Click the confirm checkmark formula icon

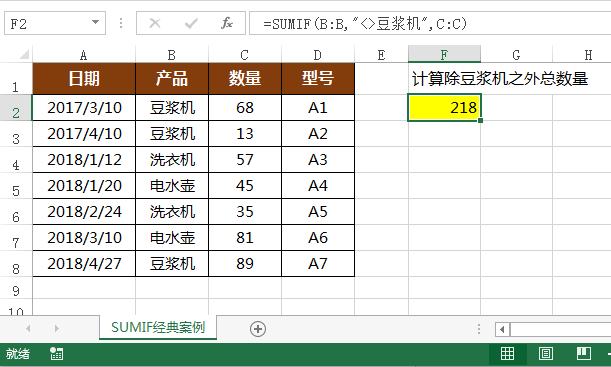[x=191, y=24]
